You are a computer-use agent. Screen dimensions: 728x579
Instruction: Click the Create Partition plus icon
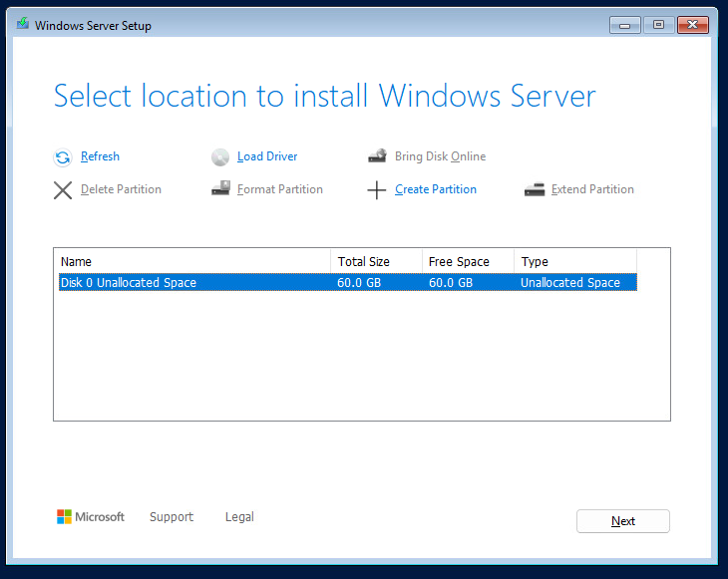tap(376, 189)
